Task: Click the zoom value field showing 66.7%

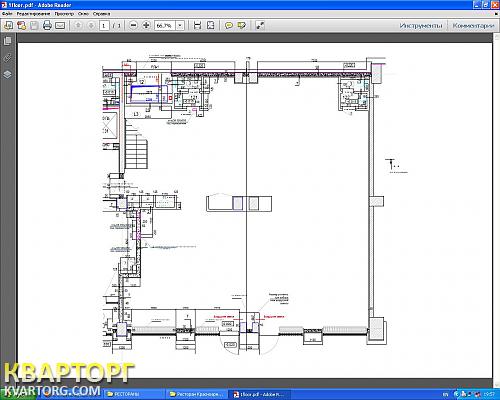Action: pyautogui.click(x=165, y=25)
